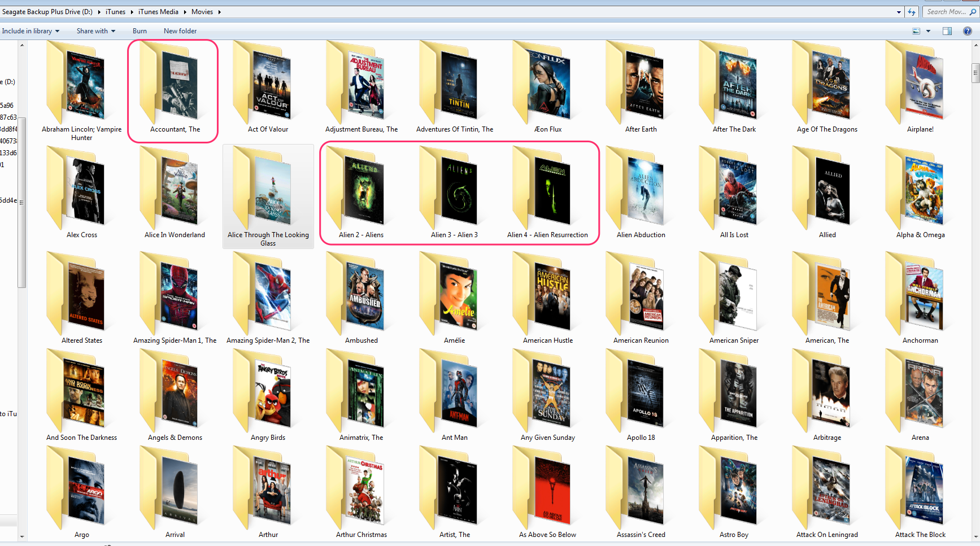Viewport: 980px width, 546px height.
Task: Click the And Soon The Darkness label
Action: [82, 438]
